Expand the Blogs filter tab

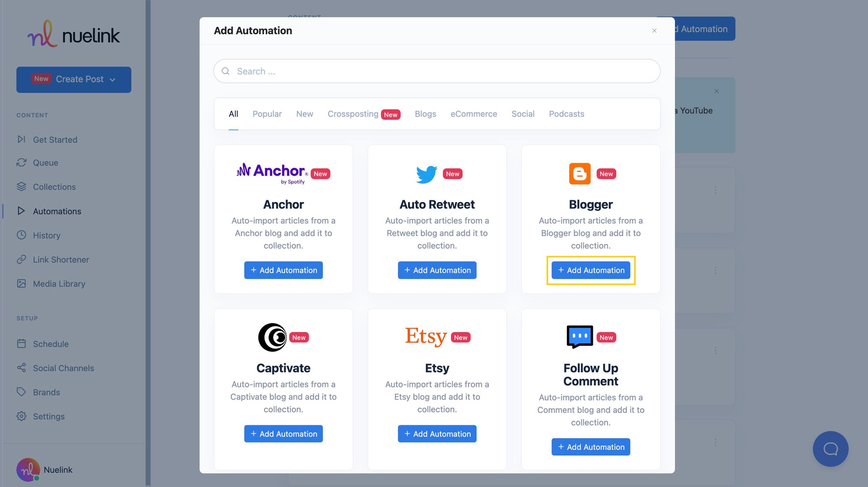(425, 113)
